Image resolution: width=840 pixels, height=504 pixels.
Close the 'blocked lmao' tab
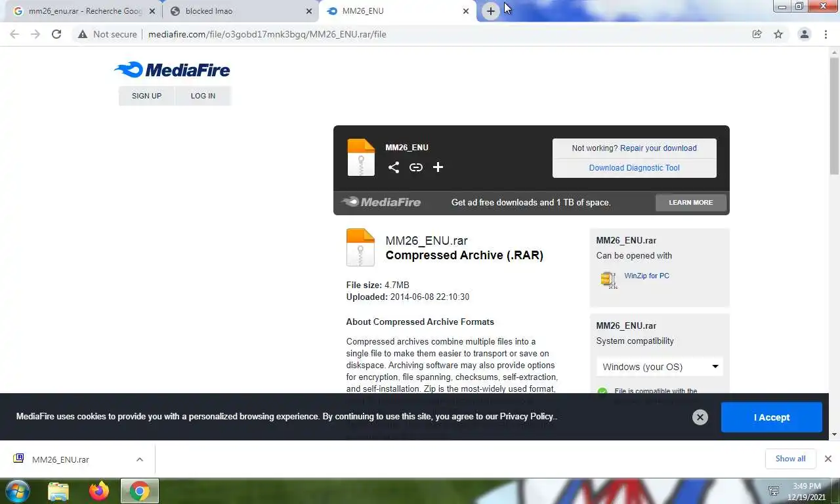coord(309,11)
